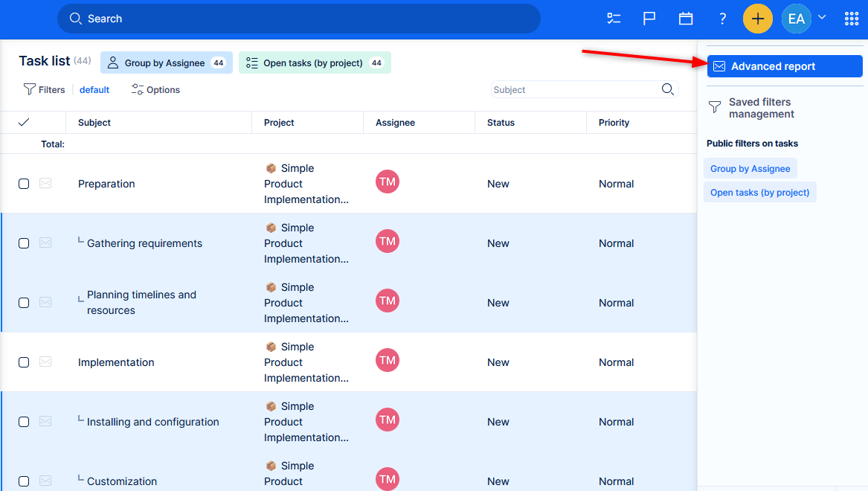Switch to Open tasks (by project) tab
Screen dimensions: 868x491
pyautogui.click(x=314, y=63)
